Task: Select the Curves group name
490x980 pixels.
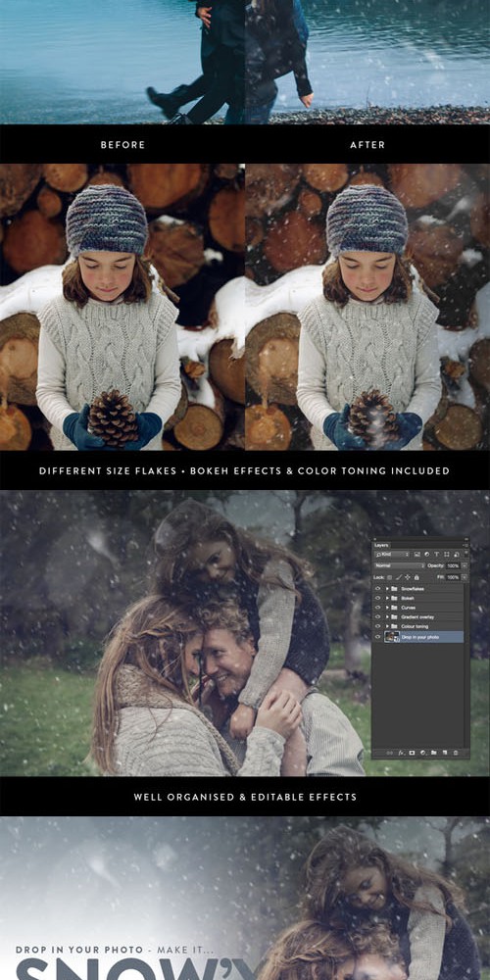Action: [x=408, y=608]
